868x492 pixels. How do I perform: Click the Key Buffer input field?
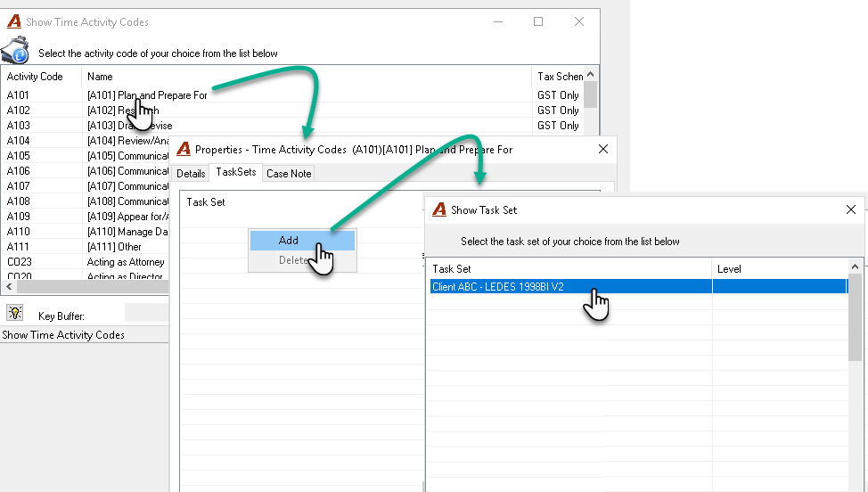click(146, 313)
